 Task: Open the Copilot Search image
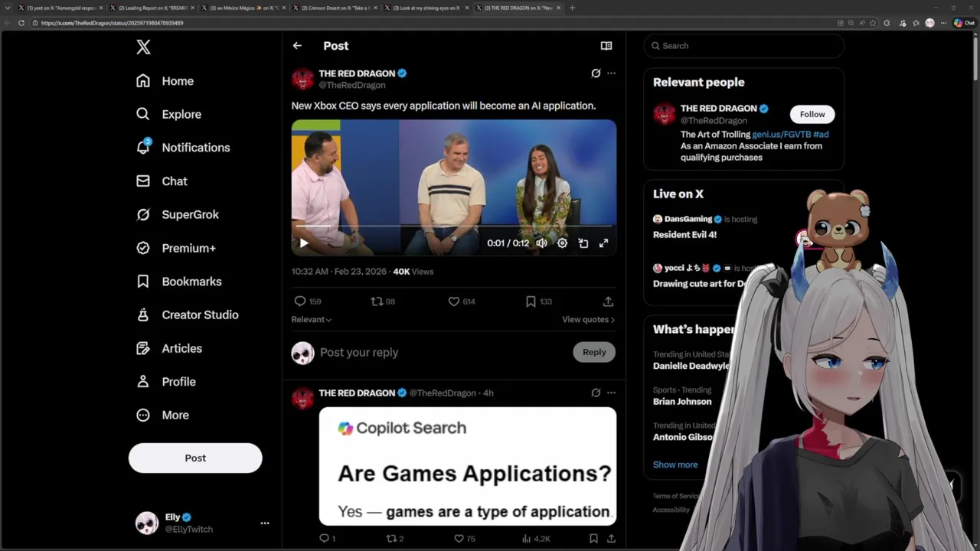coord(468,466)
